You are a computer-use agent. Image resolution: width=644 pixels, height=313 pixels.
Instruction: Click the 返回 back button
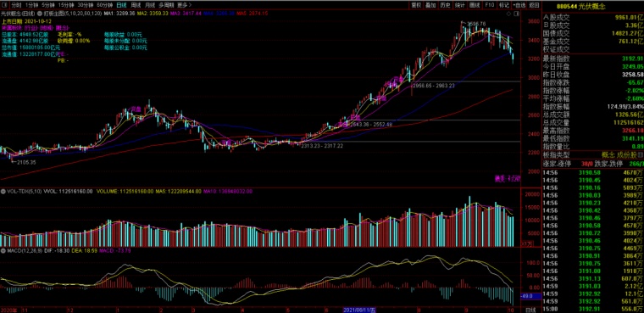coord(534,5)
